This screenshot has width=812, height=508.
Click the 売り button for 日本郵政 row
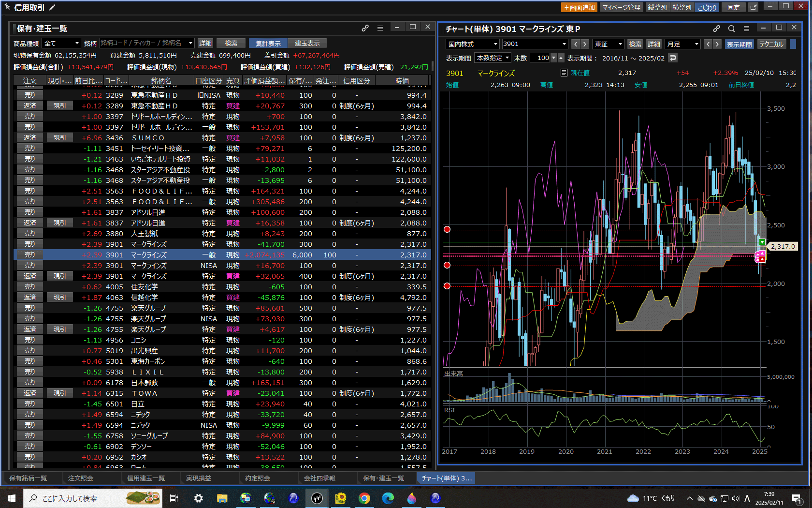click(30, 383)
